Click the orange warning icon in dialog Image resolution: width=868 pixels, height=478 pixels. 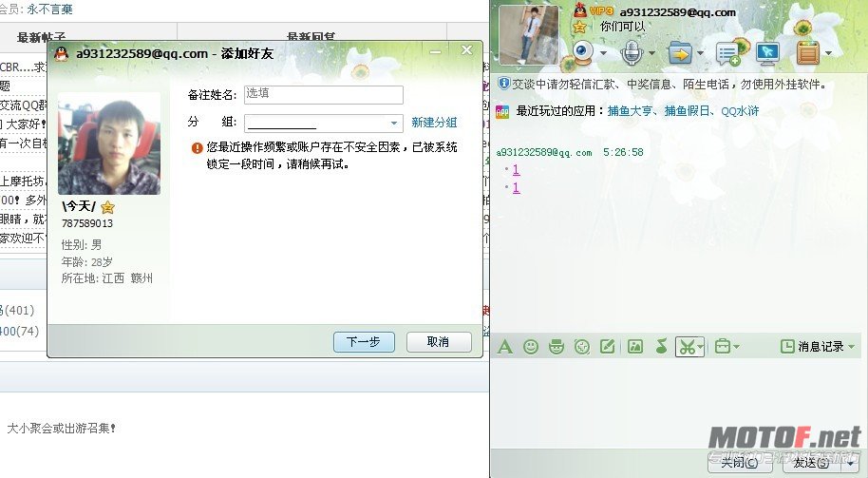[198, 148]
